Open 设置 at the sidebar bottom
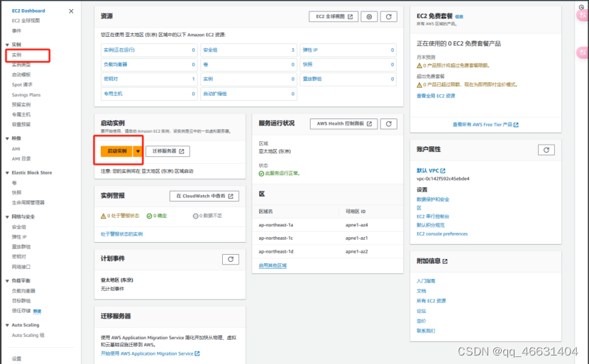This screenshot has height=364, width=589. (x=16, y=359)
